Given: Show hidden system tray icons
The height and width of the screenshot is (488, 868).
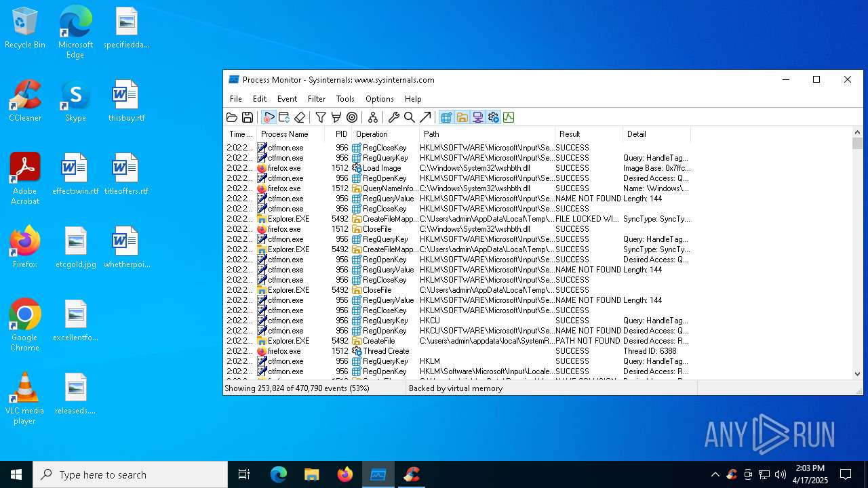Looking at the screenshot, I should coord(715,474).
